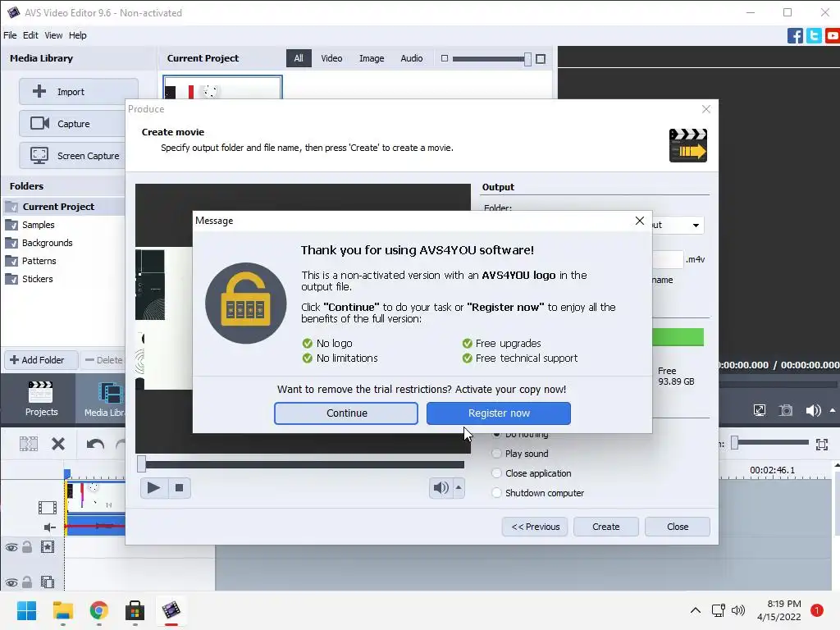
Task: Adjust the thumbnail size slider handle
Action: 527,59
